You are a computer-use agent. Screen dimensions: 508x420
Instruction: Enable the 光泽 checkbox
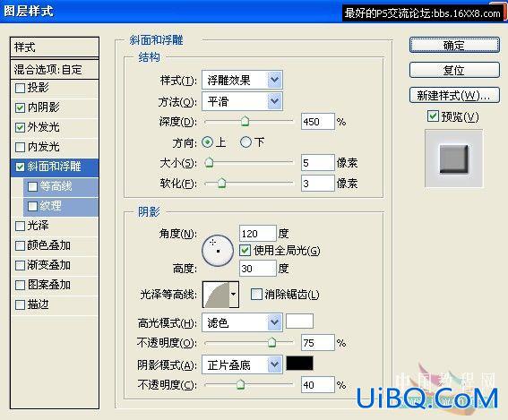click(20, 226)
